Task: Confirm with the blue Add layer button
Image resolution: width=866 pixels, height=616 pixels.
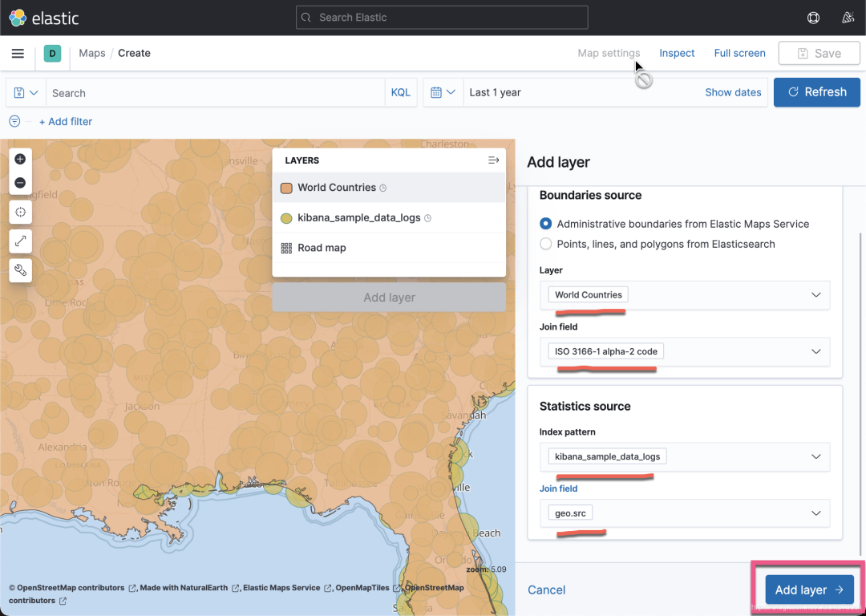Action: click(809, 590)
